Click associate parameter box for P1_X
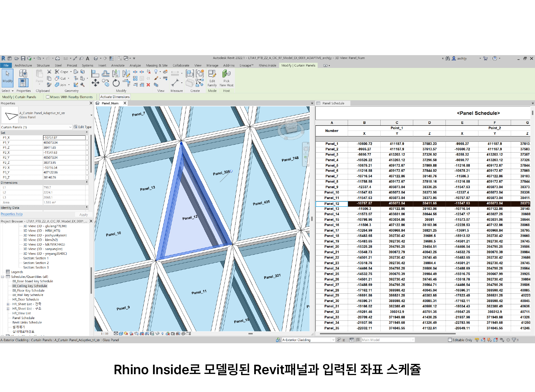Screen dimensions: 535x392 (x=87, y=138)
